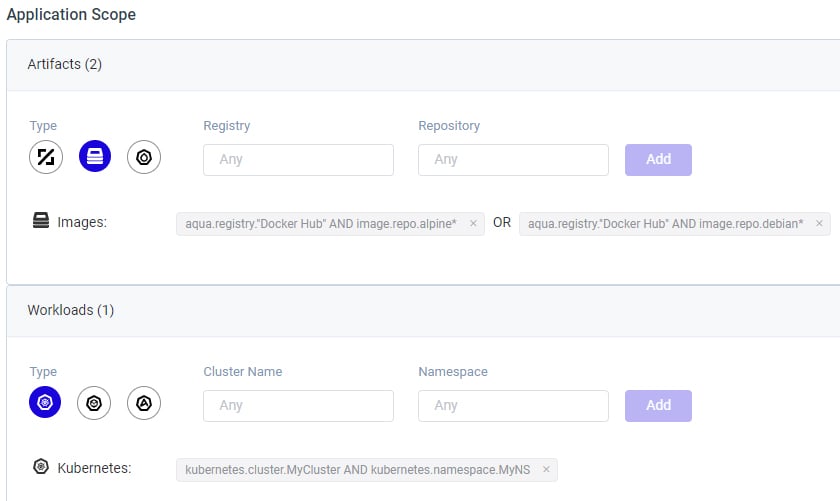The width and height of the screenshot is (840, 501).
Task: Select the workload type icon with letter A
Action: coord(144,403)
